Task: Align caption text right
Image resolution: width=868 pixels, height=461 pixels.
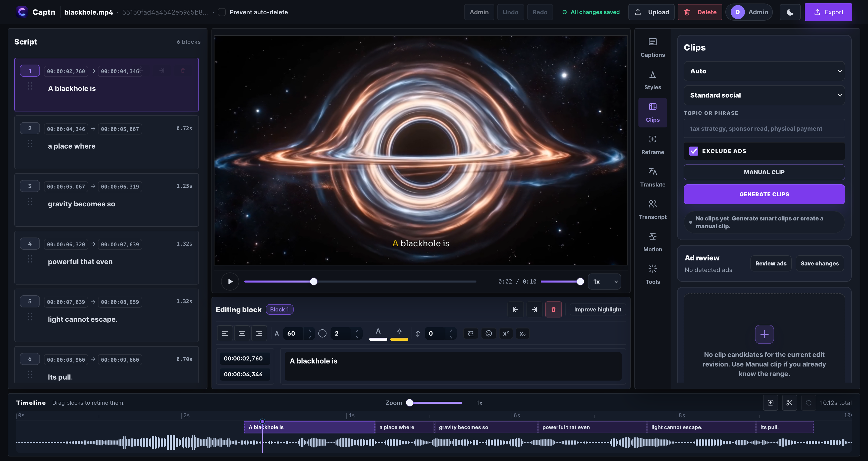Action: tap(259, 333)
